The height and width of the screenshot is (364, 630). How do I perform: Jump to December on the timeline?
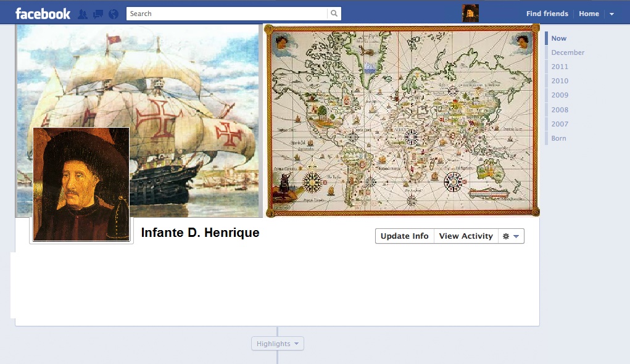coord(568,52)
